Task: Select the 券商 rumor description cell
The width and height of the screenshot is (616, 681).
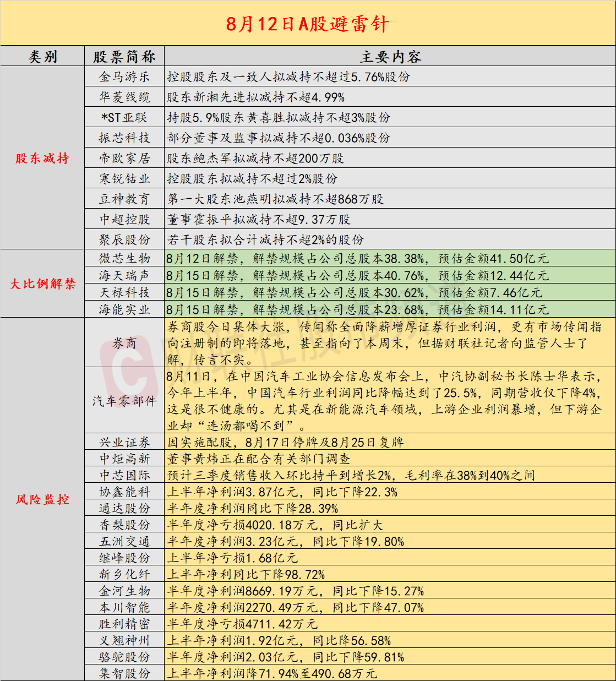Action: click(390, 343)
